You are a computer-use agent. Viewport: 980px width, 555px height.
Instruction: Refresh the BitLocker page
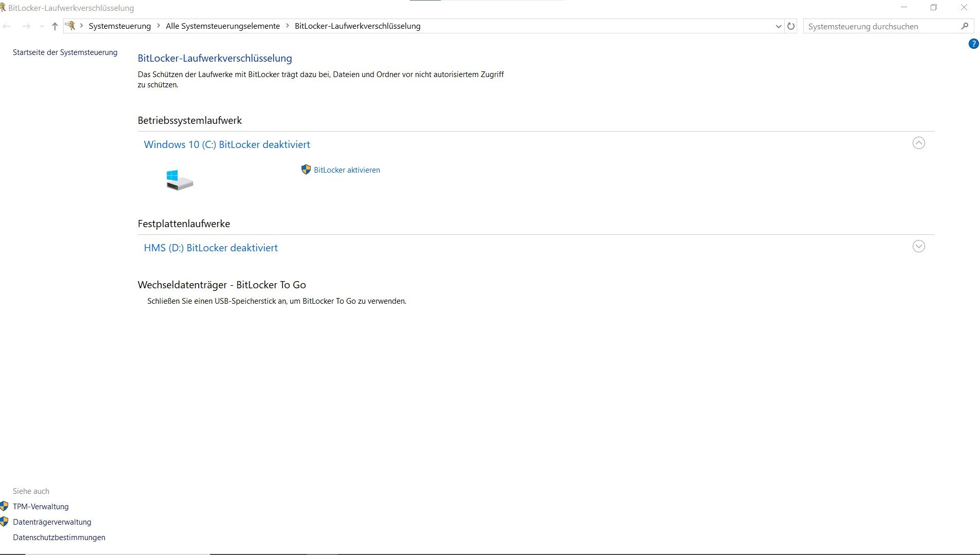point(791,26)
